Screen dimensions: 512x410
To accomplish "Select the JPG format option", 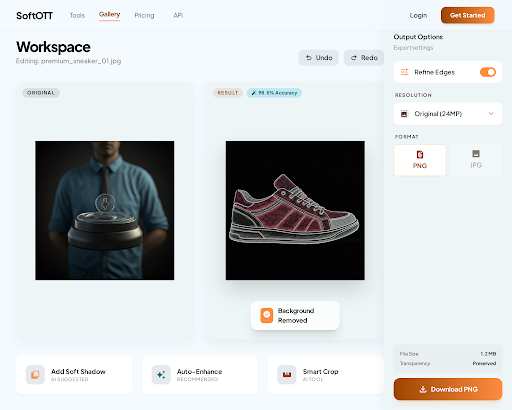I will coord(476,160).
